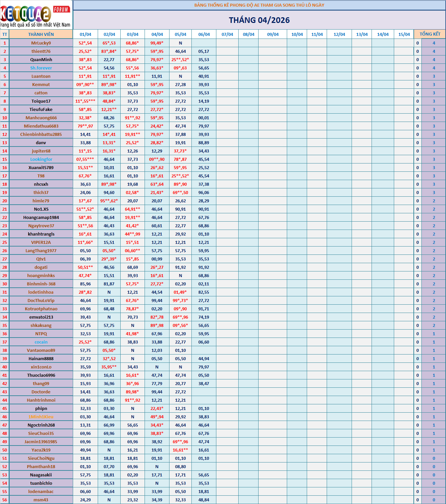This screenshot has width=446, height=504.
Task: Select the table heading banner text
Action: [x=259, y=5]
